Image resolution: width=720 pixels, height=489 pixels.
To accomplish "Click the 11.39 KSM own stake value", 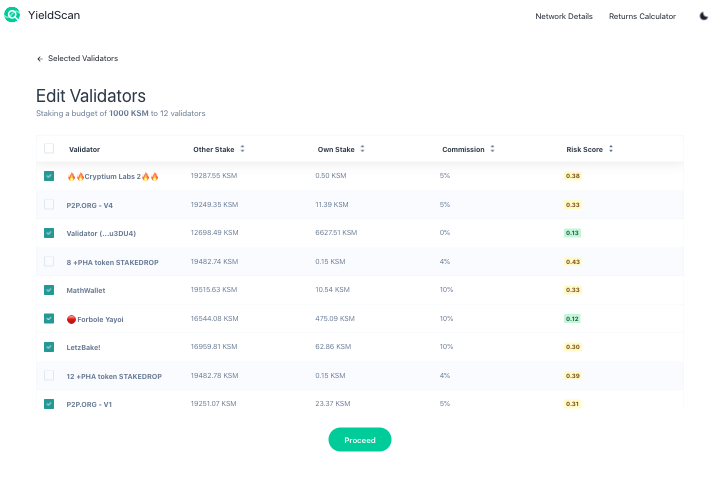I will coord(332,204).
